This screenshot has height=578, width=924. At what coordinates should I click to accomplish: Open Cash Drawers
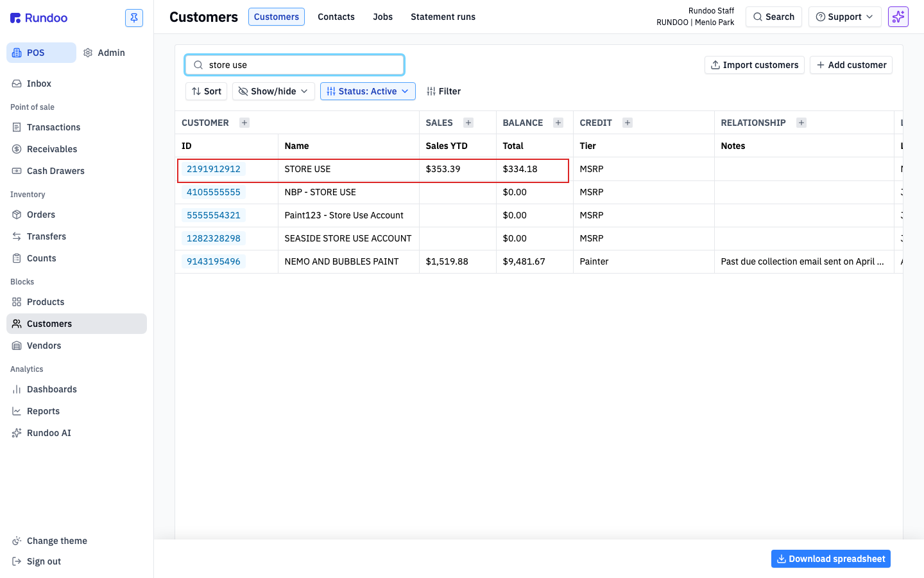click(x=76, y=171)
